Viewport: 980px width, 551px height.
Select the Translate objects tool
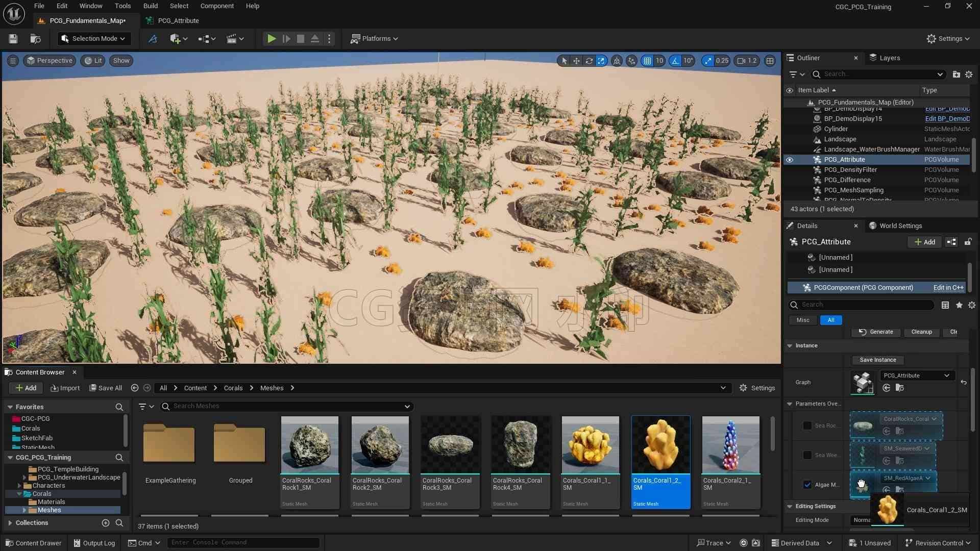click(x=576, y=61)
